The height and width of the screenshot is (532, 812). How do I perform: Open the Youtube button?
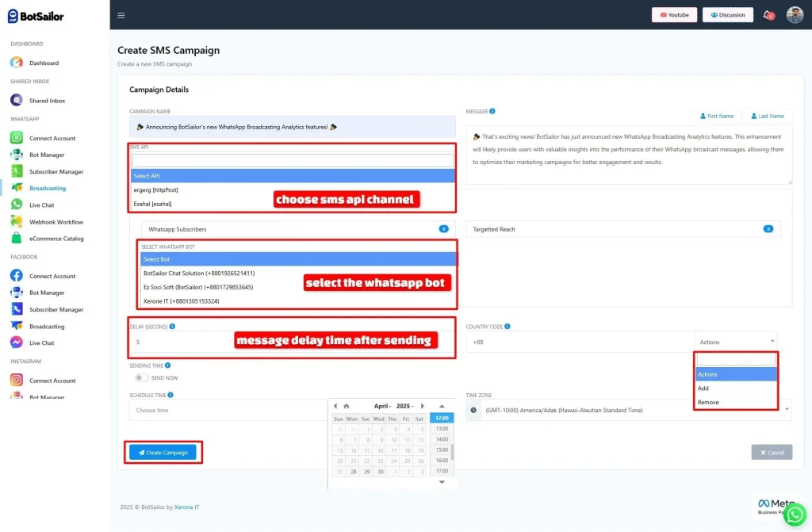point(674,15)
